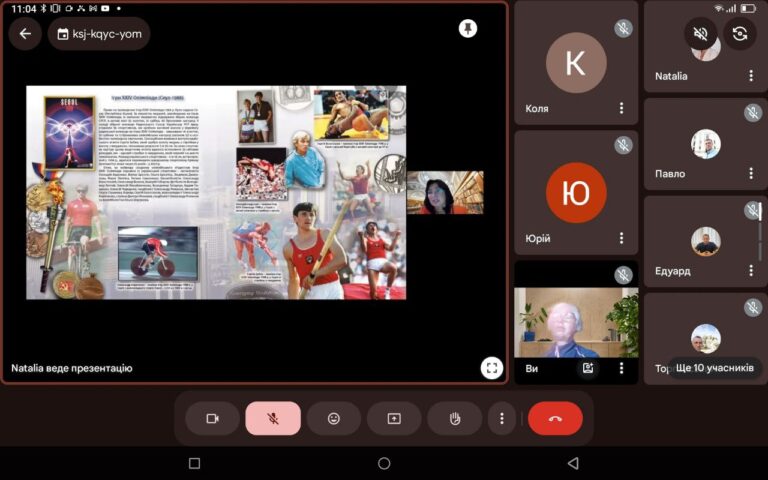Screen dimensions: 768x480
Task: Switch camera with the rotate icon
Action: [x=740, y=34]
